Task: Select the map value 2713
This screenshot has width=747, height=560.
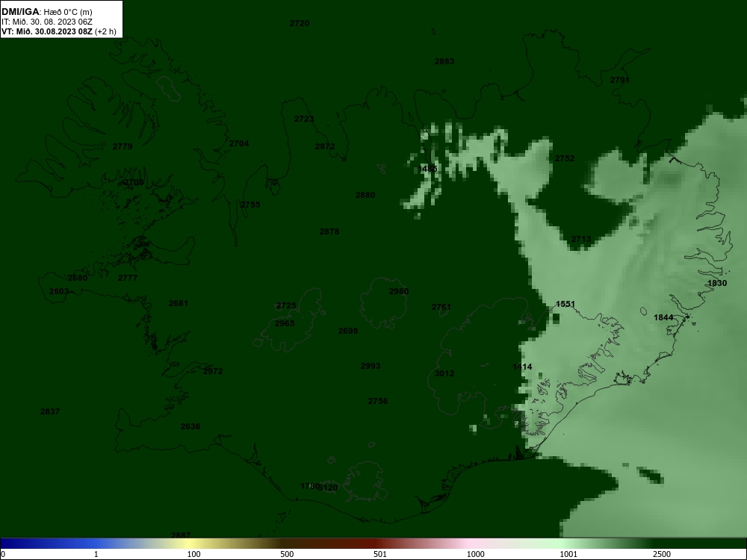Action: tap(581, 240)
